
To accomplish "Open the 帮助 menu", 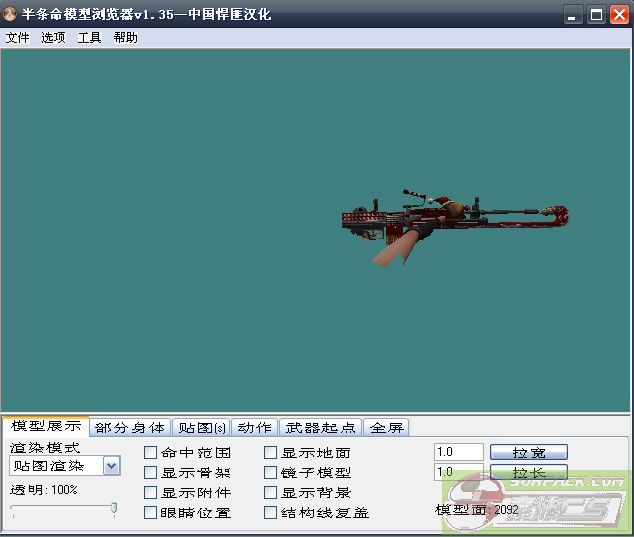I will tap(126, 38).
